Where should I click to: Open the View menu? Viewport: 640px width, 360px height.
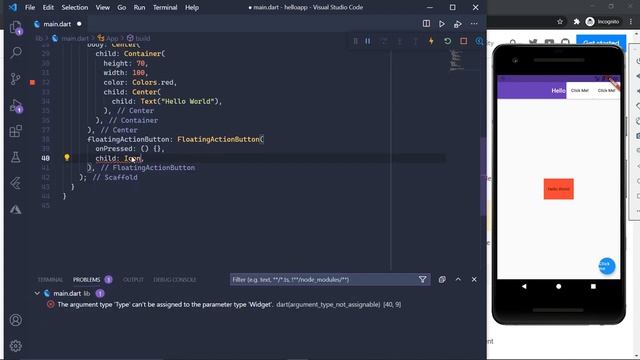coord(102,7)
